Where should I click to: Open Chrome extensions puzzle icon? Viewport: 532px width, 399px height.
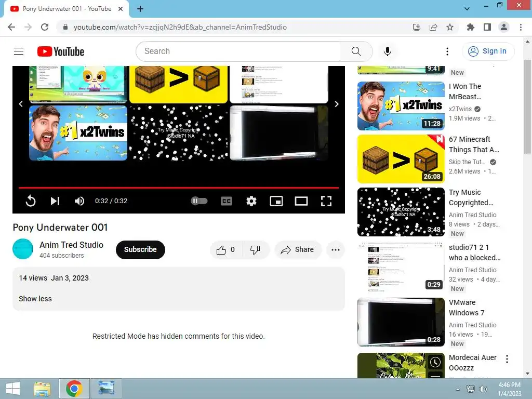pyautogui.click(x=470, y=27)
